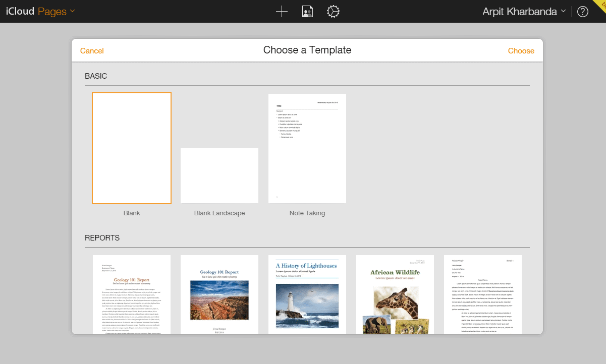606x364 pixels.
Task: Open the Arpit Kharbanda account menu
Action: [x=524, y=11]
